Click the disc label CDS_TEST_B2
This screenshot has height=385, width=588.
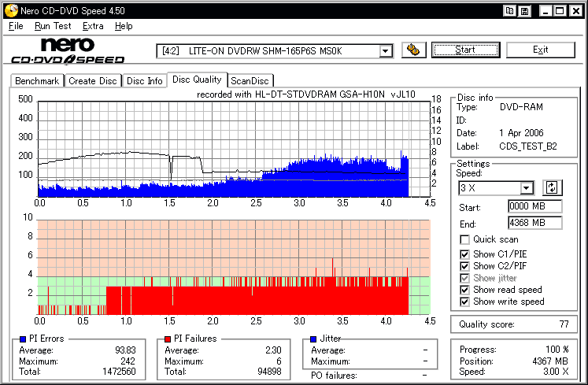[x=528, y=146]
